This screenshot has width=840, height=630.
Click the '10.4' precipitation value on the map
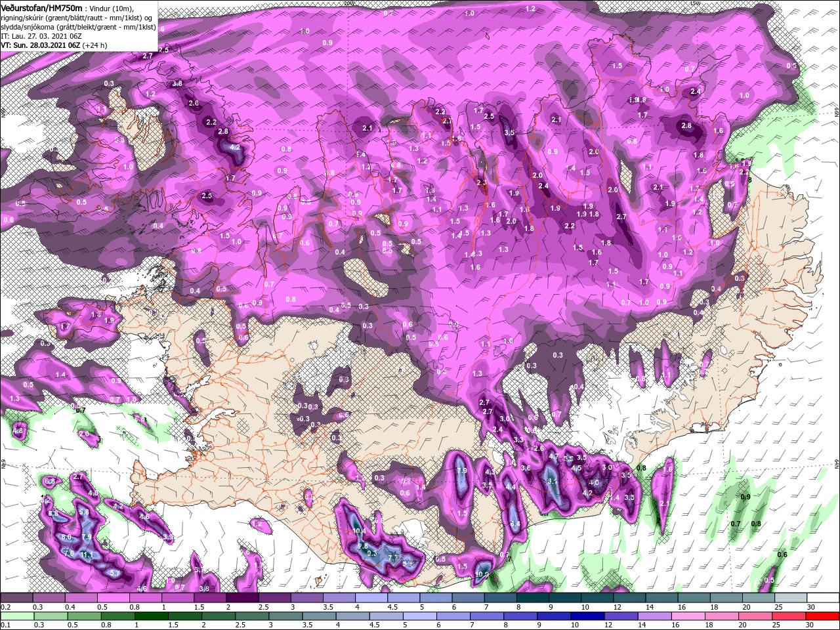(x=358, y=531)
